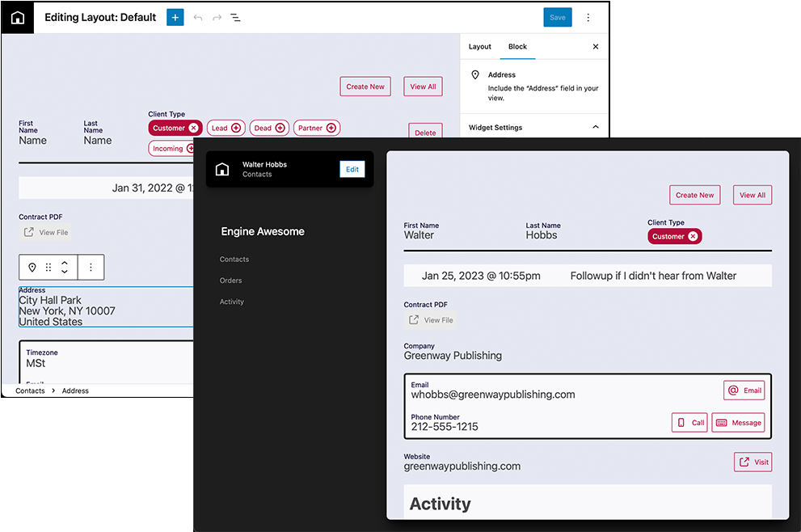Click the undo arrow in the toolbar
The width and height of the screenshot is (801, 532).
[198, 17]
